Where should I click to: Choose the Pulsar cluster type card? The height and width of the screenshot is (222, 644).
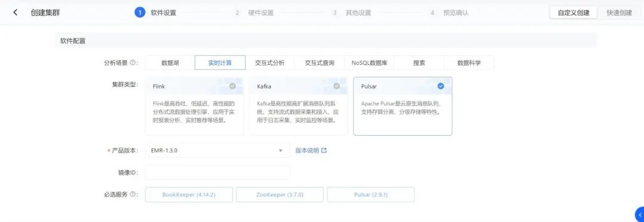coord(402,106)
